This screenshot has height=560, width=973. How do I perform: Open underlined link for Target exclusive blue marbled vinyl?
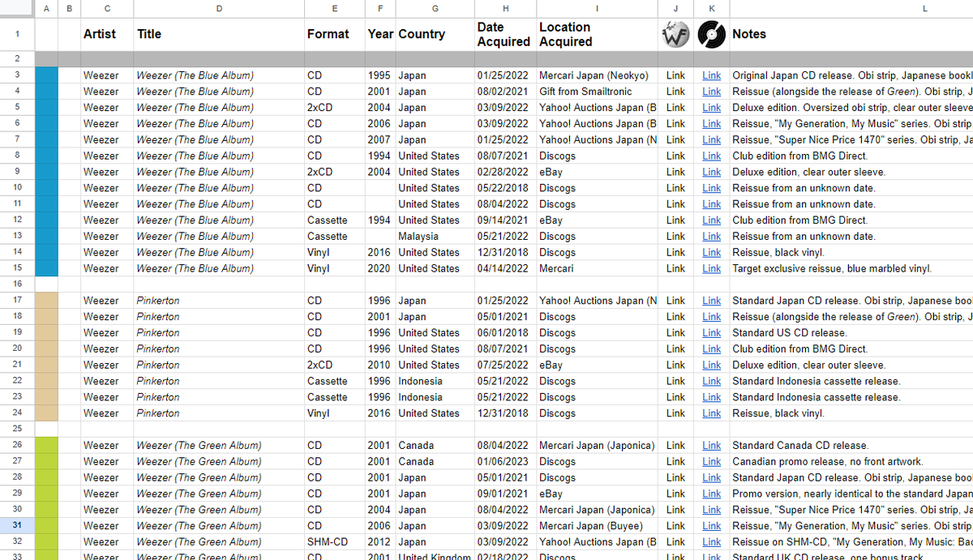[712, 268]
